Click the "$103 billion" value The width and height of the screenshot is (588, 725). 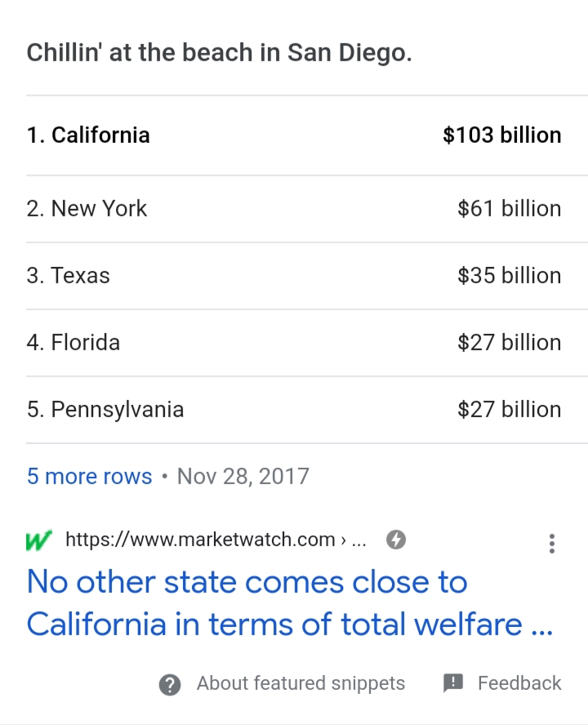pos(501,135)
